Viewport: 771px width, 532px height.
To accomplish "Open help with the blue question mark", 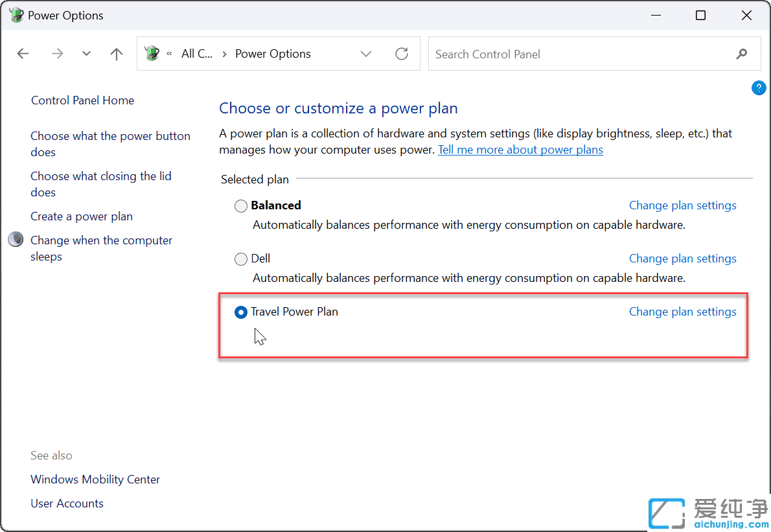I will (x=758, y=89).
